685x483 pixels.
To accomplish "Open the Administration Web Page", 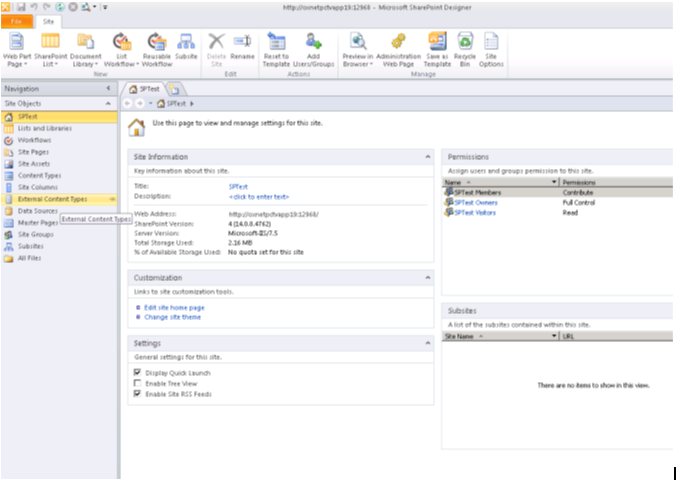I will coord(398,50).
